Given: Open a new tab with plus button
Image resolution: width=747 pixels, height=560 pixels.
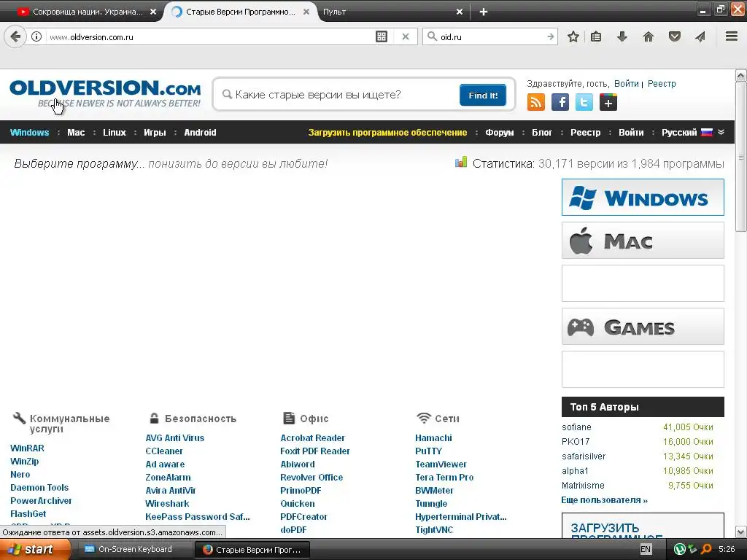Looking at the screenshot, I should coord(484,12).
